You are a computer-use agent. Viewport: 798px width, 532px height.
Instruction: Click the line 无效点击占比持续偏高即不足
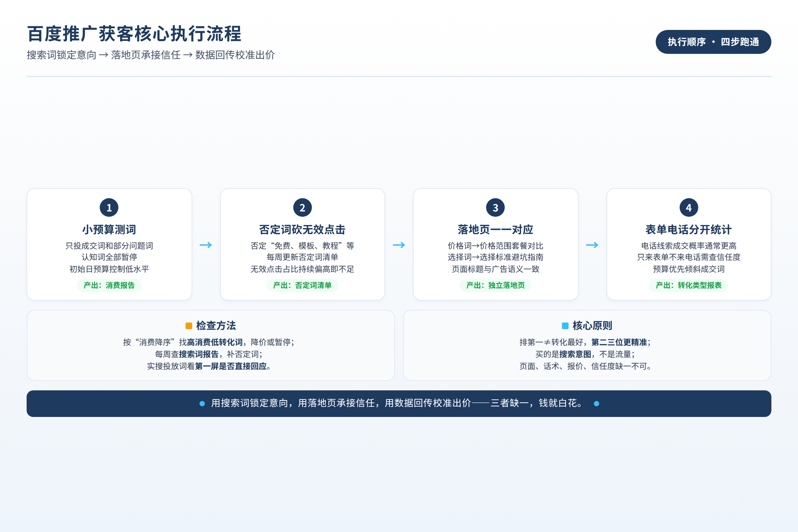click(x=302, y=269)
